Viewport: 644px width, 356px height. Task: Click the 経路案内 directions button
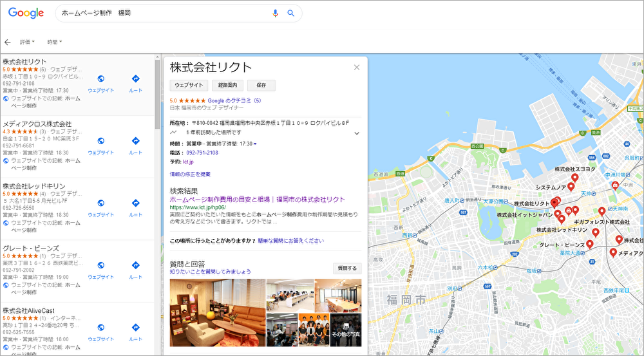(227, 85)
